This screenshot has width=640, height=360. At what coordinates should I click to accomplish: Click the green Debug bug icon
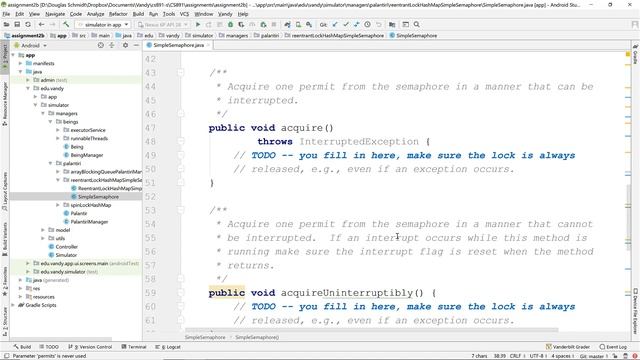230,24
